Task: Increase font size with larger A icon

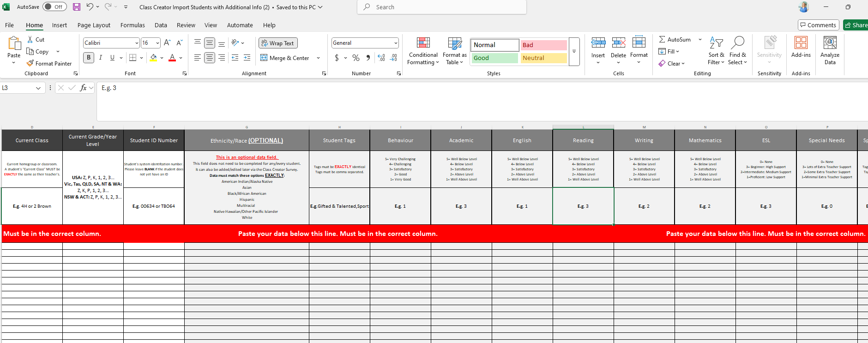Action: coord(168,43)
